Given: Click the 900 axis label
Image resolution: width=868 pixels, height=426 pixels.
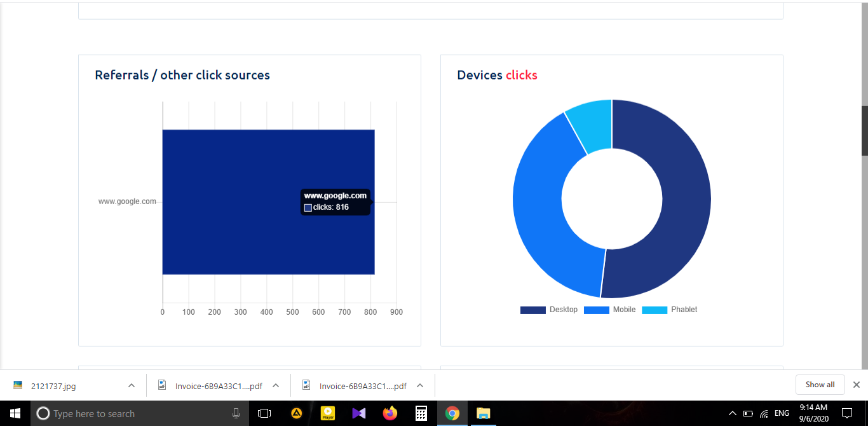Looking at the screenshot, I should click(397, 312).
